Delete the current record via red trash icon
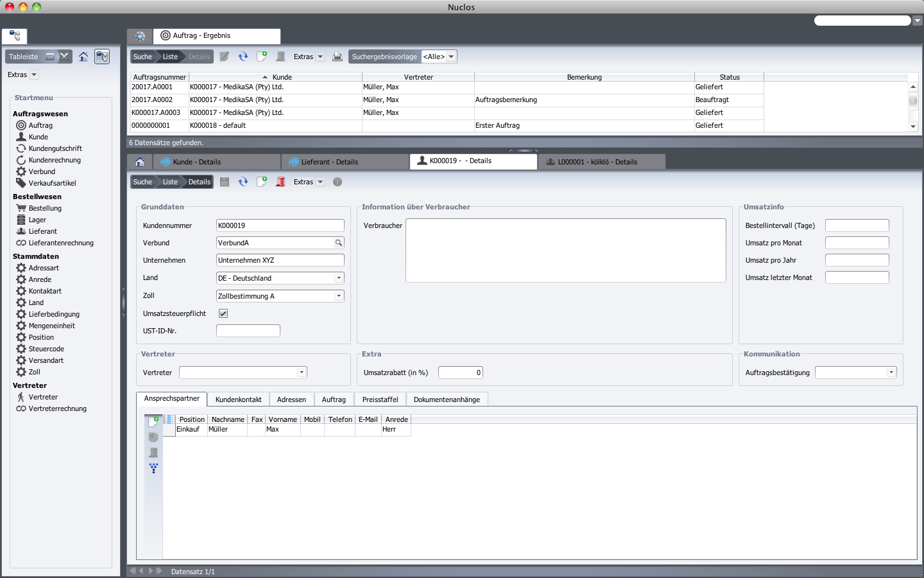Viewport: 924px width, 578px height. pyautogui.click(x=280, y=182)
